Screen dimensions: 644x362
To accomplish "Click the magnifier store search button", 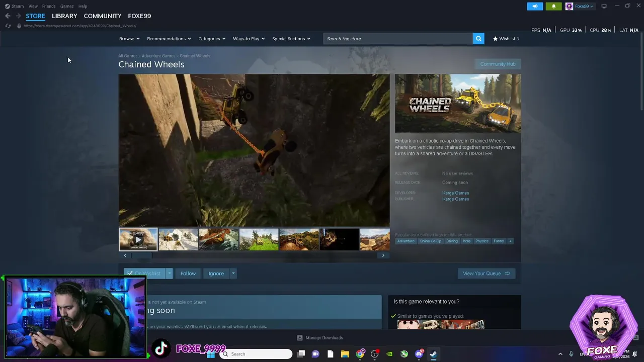I will tap(478, 39).
